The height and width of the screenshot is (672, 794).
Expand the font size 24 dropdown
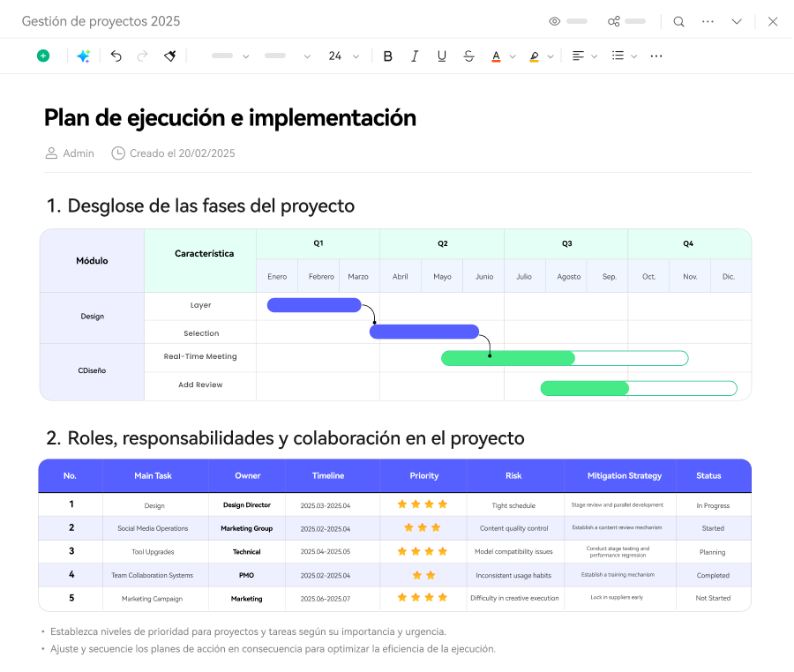pos(356,56)
